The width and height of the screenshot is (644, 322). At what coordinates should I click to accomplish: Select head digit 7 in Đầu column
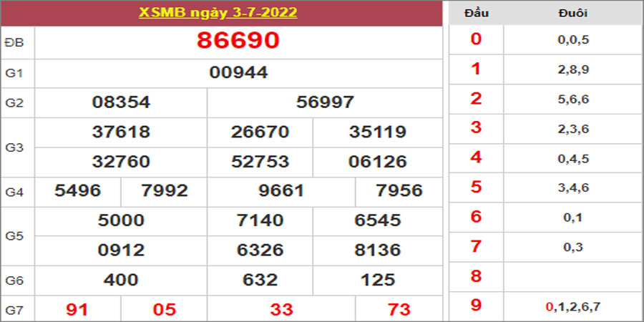point(476,246)
